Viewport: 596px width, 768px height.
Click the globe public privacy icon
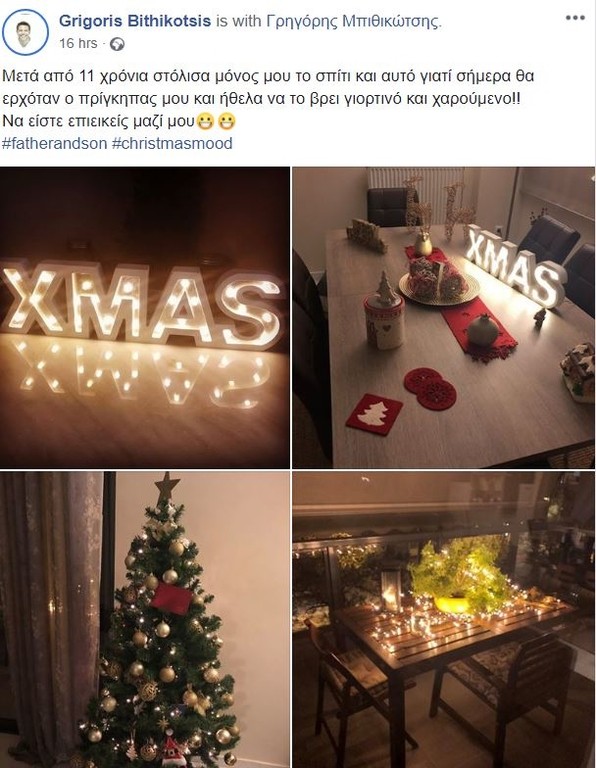click(117, 44)
